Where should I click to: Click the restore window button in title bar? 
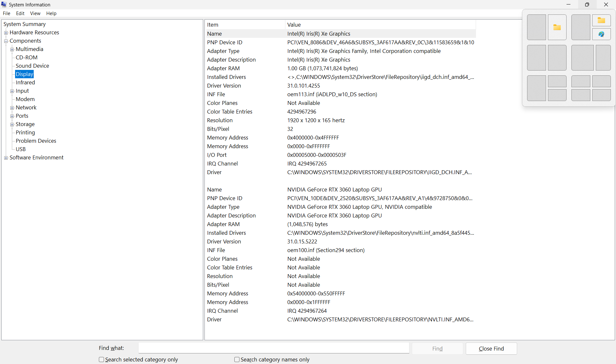(x=587, y=4)
